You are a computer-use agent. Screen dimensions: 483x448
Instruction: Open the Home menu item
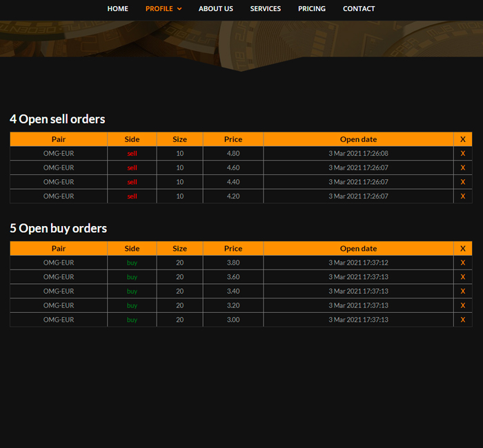tap(118, 8)
